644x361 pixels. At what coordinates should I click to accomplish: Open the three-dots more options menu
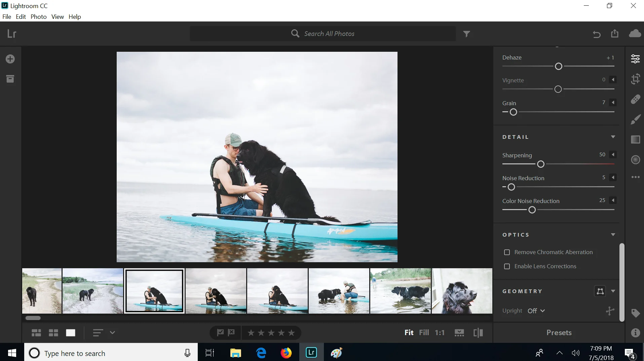[635, 177]
